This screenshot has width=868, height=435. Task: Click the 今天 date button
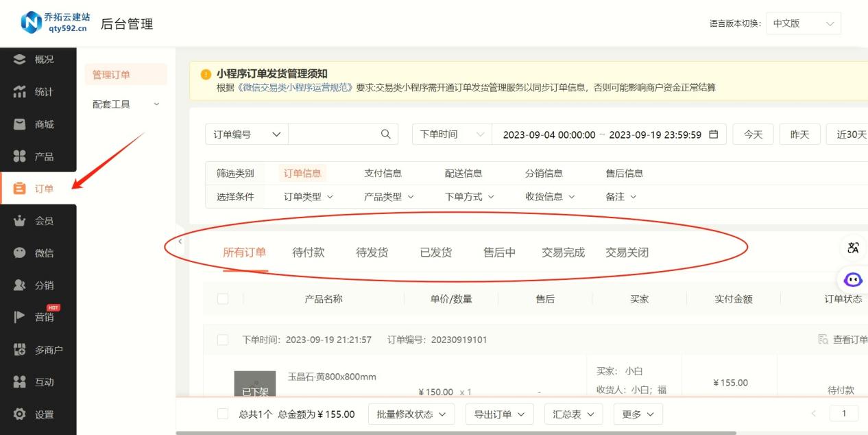tap(753, 134)
